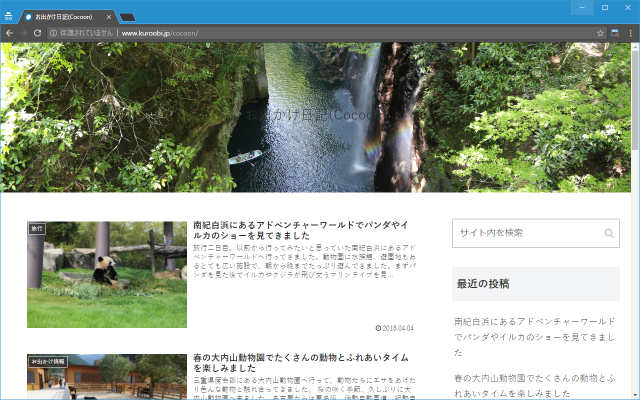Screen dimensions: 640x400
Task: Close the お出かけ日記(Cocoon) tab
Action: (109, 17)
